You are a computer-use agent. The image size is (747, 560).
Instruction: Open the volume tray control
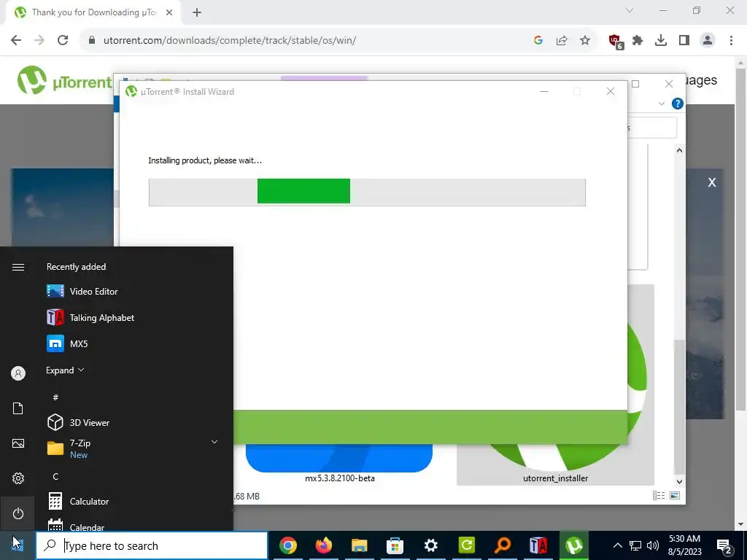coord(653,545)
